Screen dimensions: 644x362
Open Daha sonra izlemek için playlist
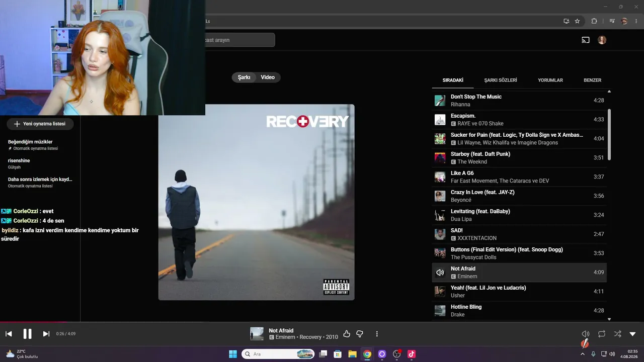tap(40, 182)
